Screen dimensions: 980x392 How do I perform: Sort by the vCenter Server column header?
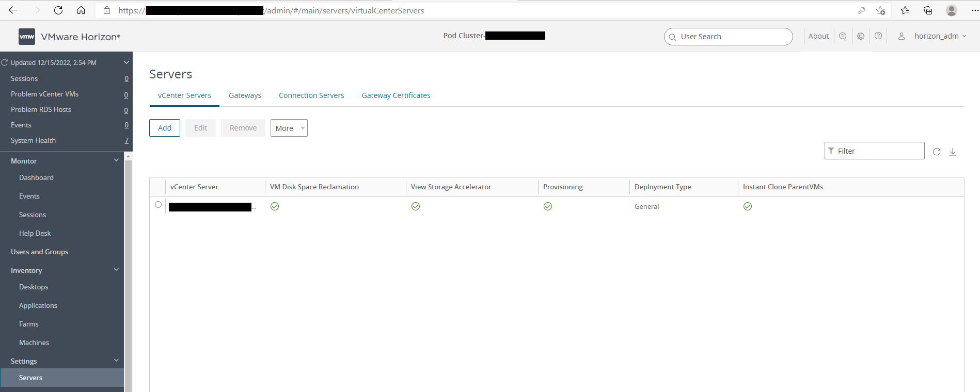click(194, 187)
